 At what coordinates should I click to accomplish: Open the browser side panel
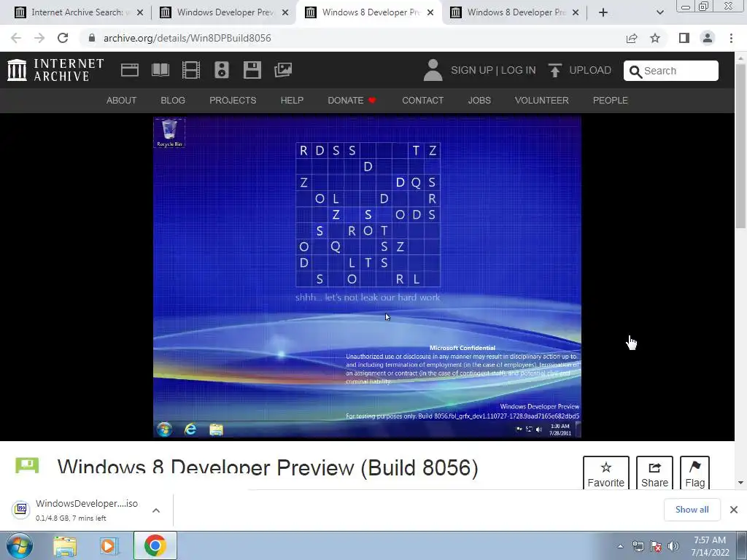(x=684, y=38)
